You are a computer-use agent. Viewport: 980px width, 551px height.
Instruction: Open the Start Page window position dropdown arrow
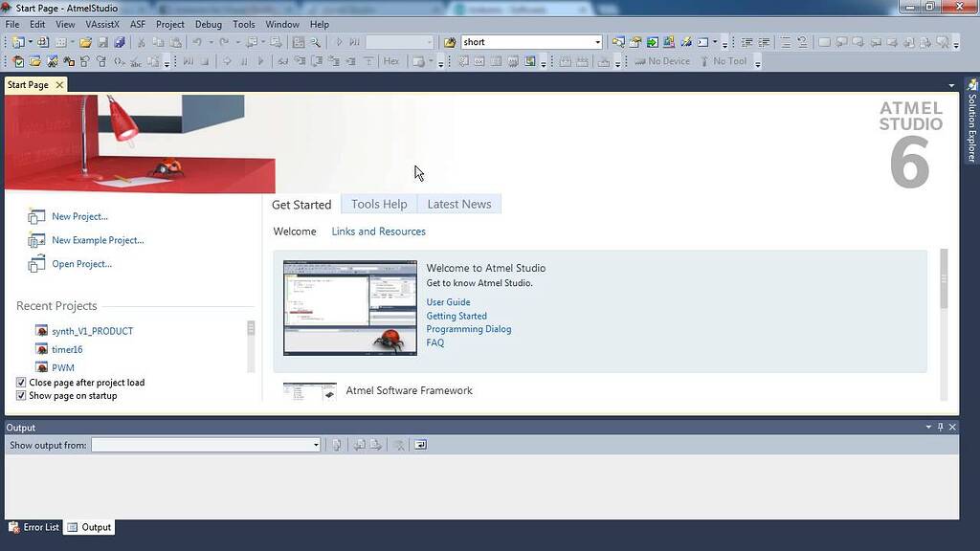pos(950,85)
